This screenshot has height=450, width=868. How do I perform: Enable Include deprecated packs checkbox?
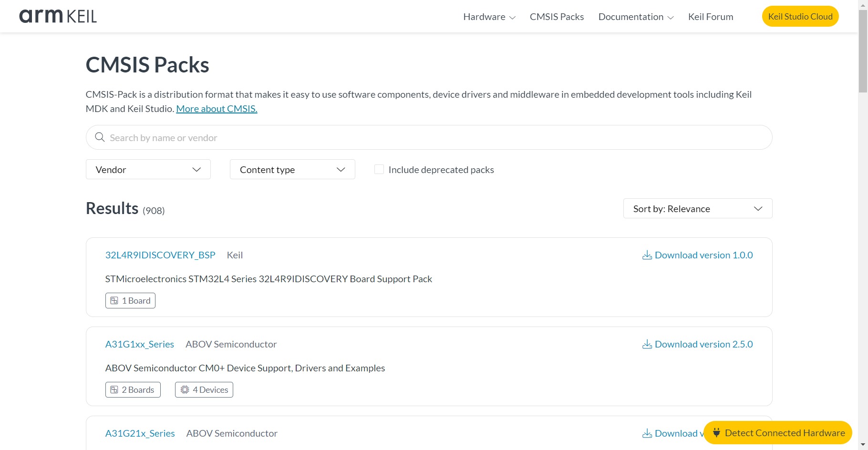point(379,169)
